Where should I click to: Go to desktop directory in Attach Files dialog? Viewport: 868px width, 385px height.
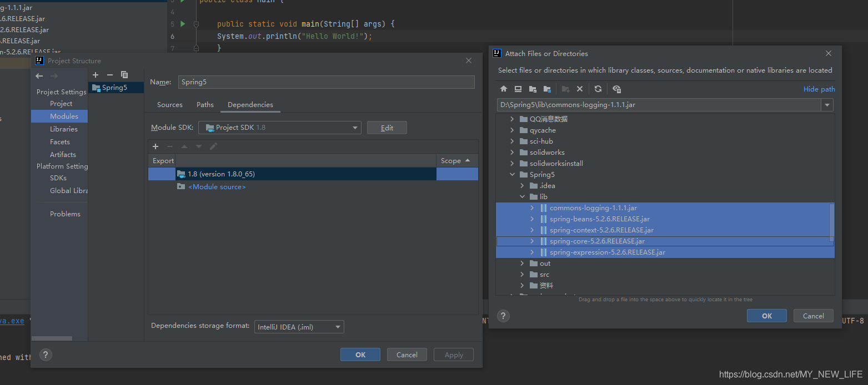[518, 89]
